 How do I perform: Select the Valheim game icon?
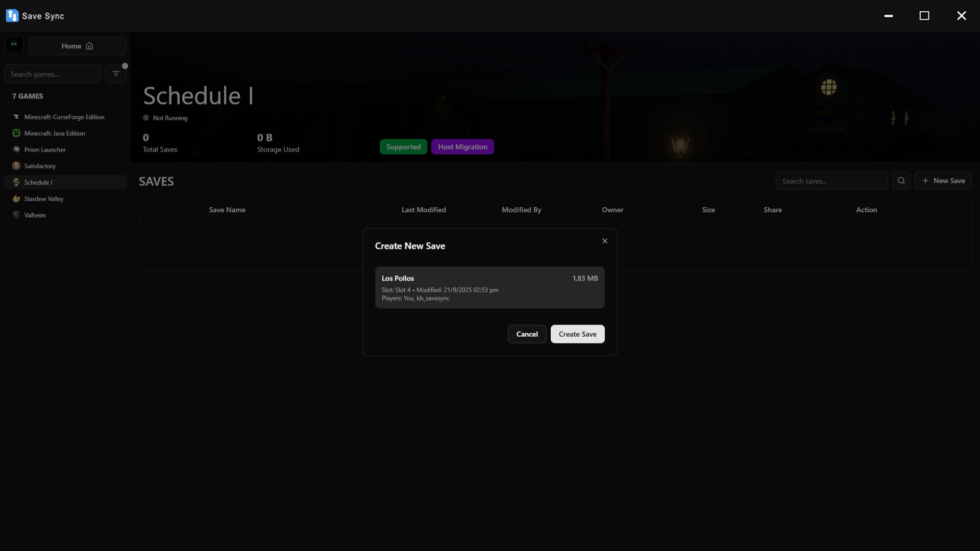coord(16,215)
